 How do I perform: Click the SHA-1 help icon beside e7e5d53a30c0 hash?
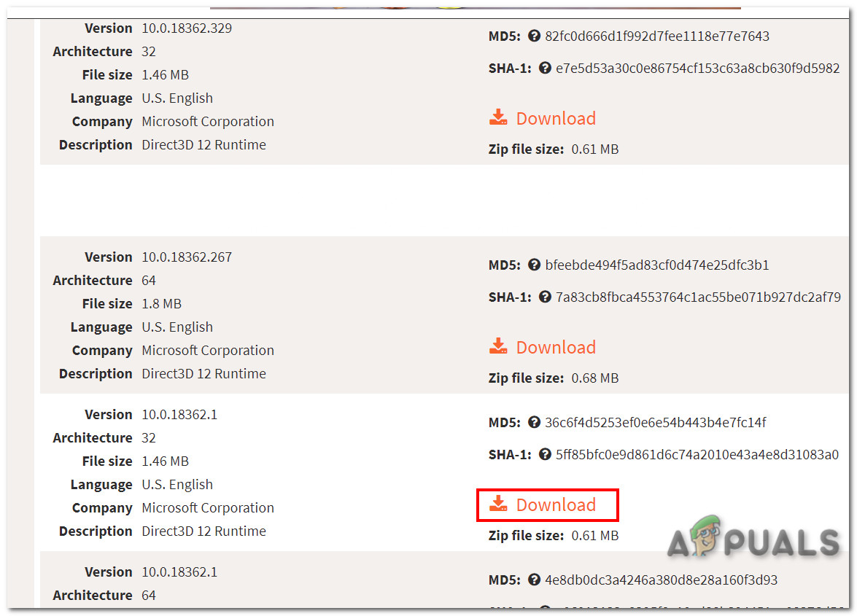pos(545,69)
